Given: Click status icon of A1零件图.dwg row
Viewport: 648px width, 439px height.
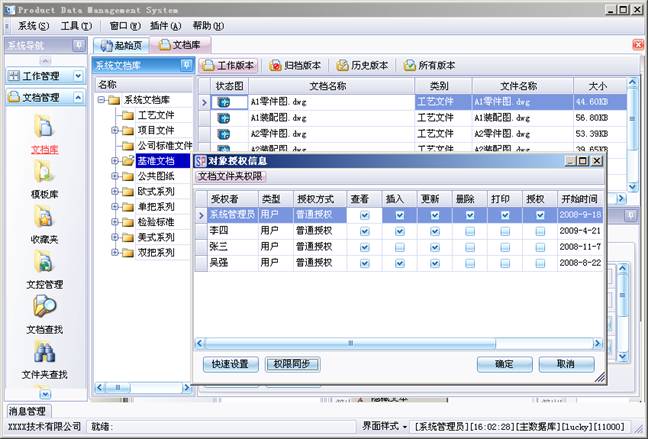Looking at the screenshot, I should click(x=224, y=102).
